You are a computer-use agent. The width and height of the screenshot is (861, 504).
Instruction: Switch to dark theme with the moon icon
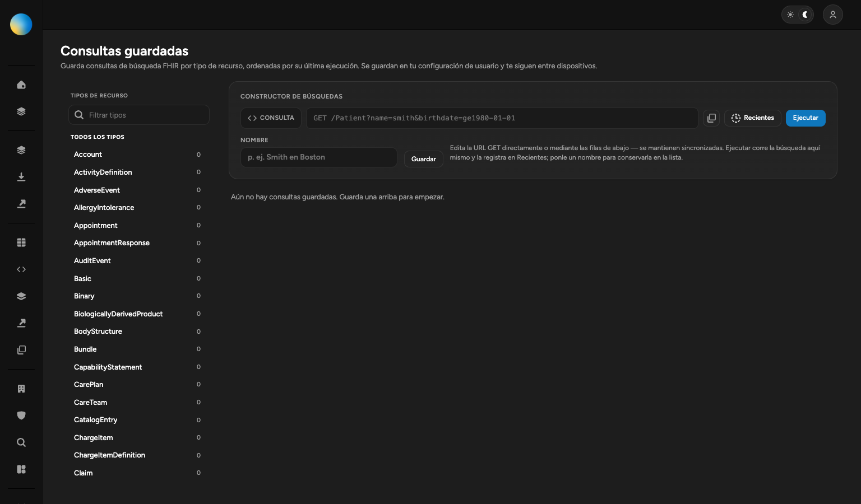(805, 15)
